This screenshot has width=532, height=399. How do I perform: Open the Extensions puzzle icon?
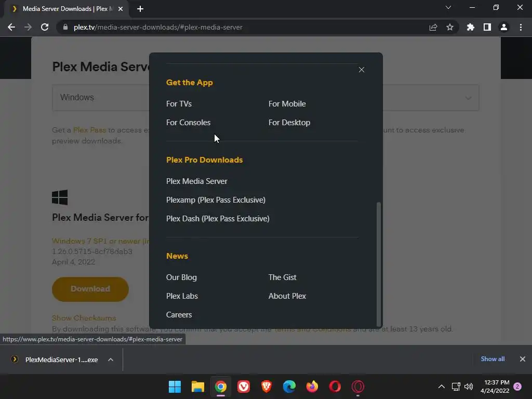[x=470, y=27]
